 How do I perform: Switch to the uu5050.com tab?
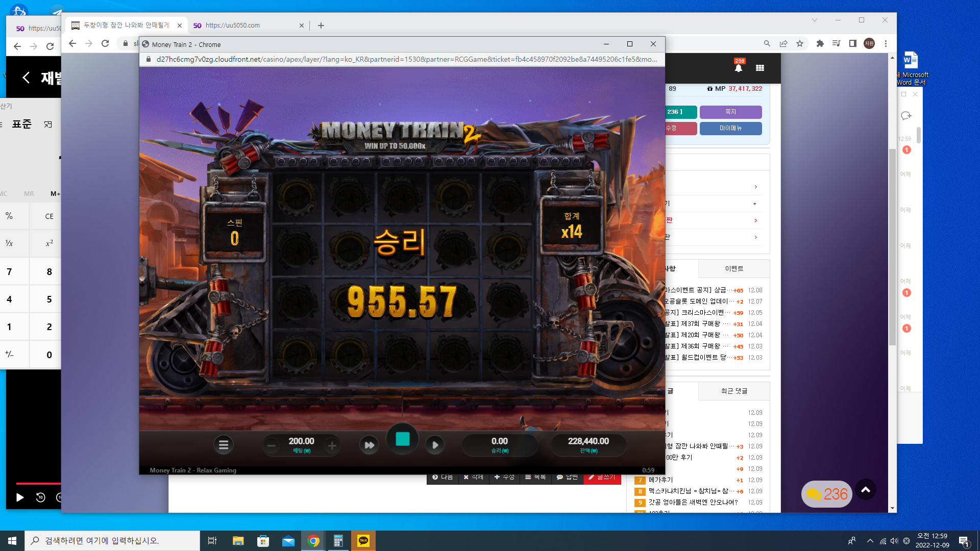point(248,26)
